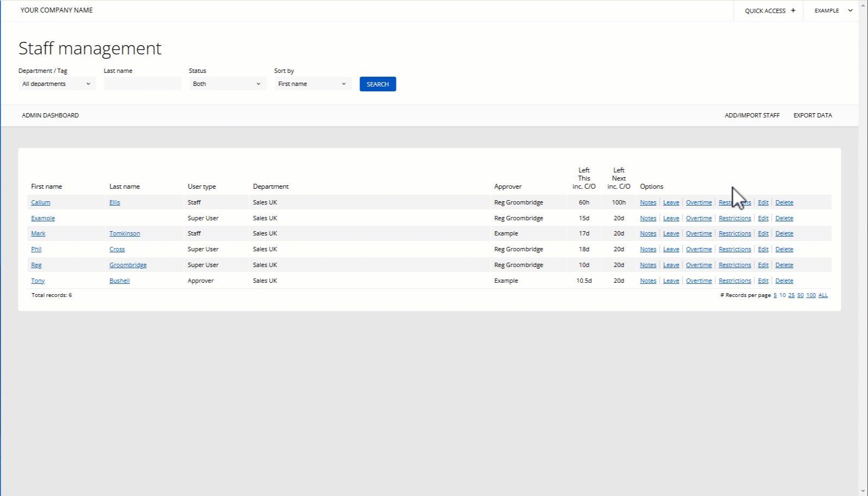Select Add/Import Staff
The height and width of the screenshot is (496, 868).
pyautogui.click(x=752, y=115)
